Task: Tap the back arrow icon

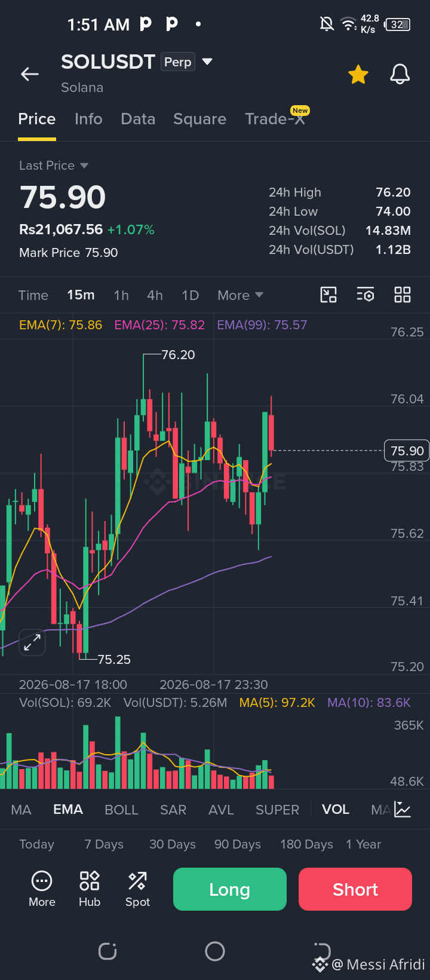Action: 30,74
